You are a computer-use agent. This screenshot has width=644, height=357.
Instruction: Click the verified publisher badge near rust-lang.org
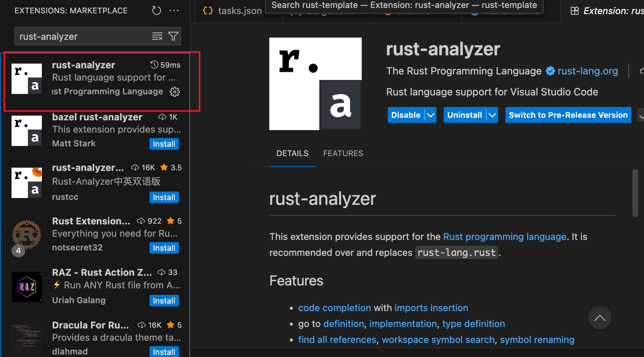click(550, 71)
